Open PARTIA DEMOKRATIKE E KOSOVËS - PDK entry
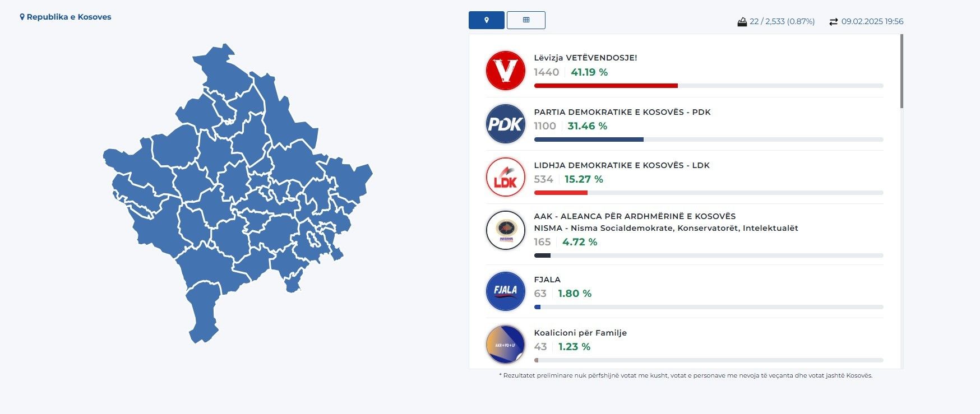 coord(622,112)
